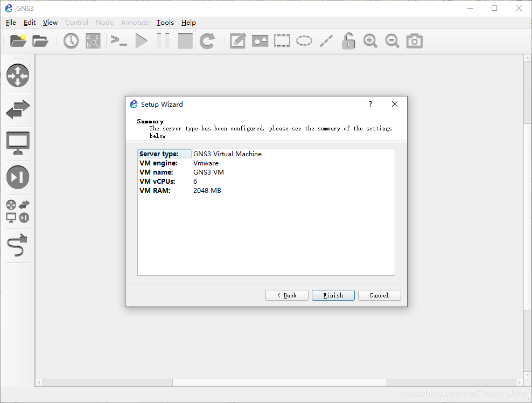Select the VM RAM row label
This screenshot has width=532, height=403.
coord(155,191)
